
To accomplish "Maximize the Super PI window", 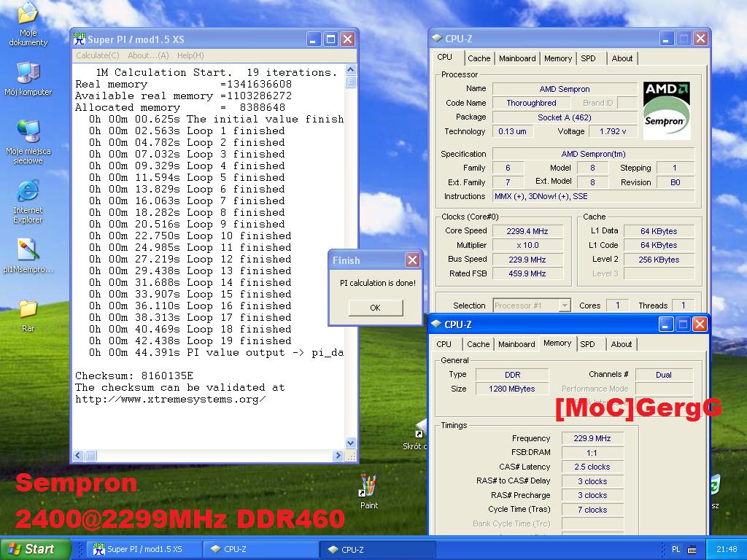I will tap(330, 39).
